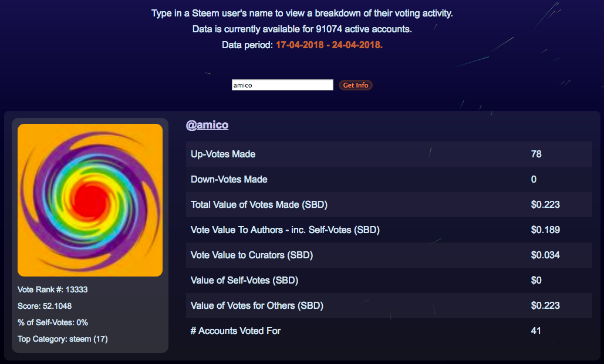Click the Score 52.1048 text

[45, 306]
